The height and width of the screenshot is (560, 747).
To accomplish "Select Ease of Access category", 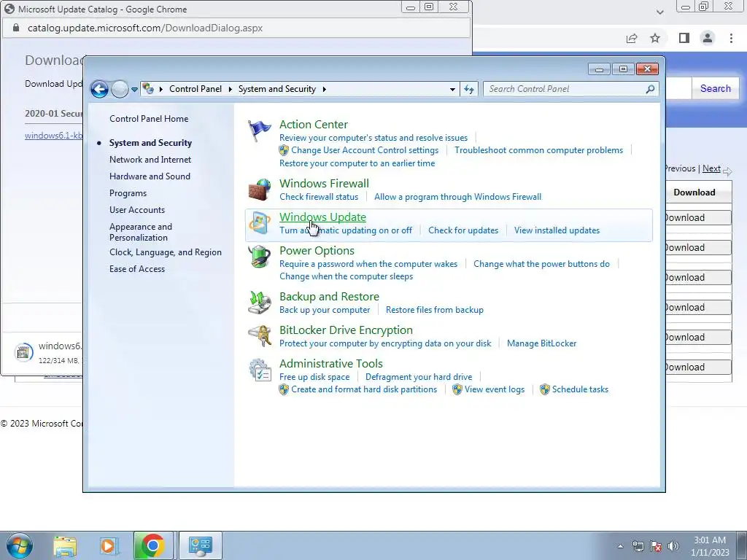I will click(136, 268).
